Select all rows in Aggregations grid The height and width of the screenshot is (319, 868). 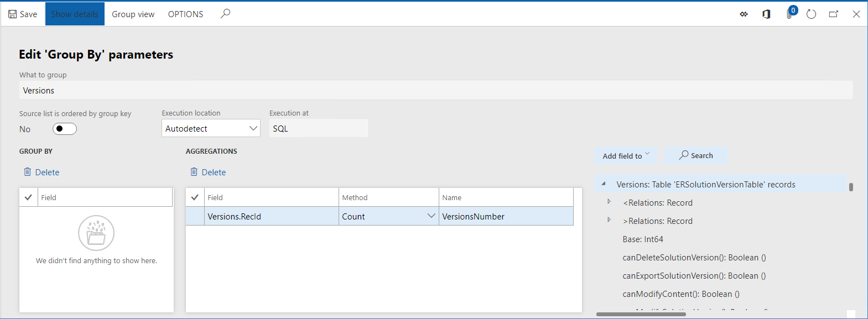pos(195,197)
